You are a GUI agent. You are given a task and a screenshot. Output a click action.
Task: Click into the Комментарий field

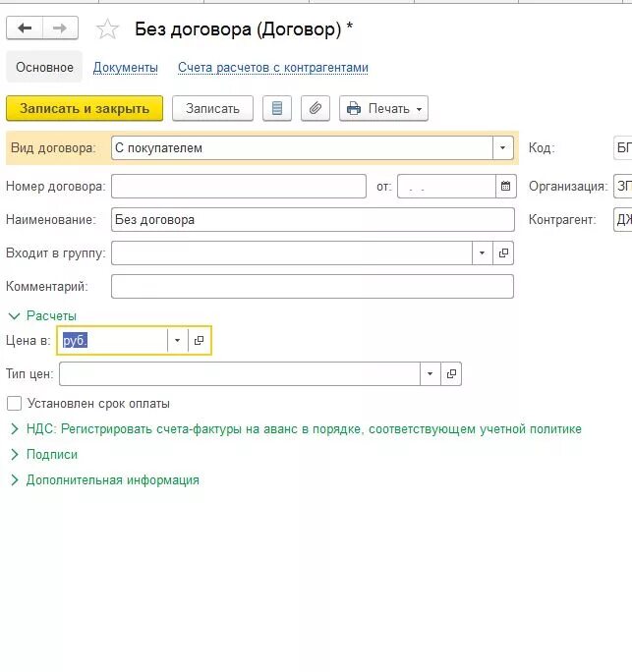click(x=313, y=286)
